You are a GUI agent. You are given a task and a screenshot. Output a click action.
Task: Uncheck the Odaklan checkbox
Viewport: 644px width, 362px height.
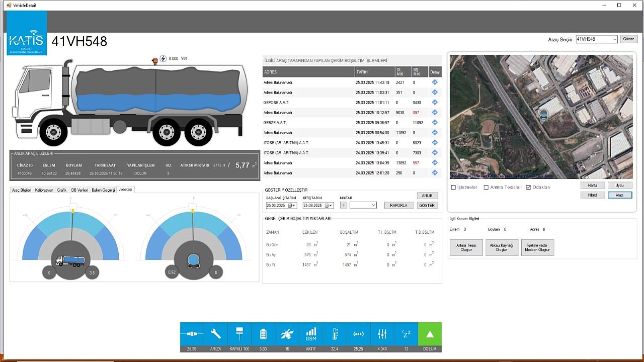click(x=528, y=188)
